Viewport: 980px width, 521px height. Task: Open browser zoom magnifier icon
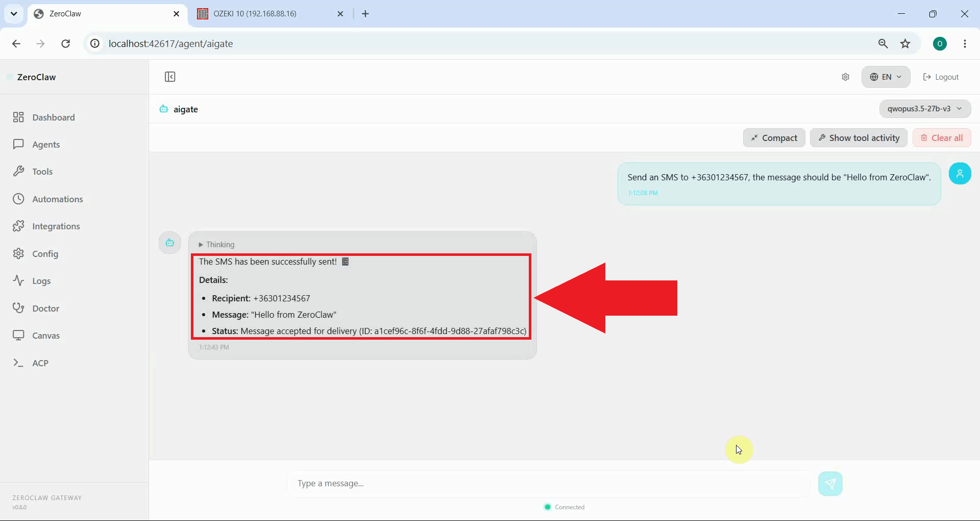[883, 43]
